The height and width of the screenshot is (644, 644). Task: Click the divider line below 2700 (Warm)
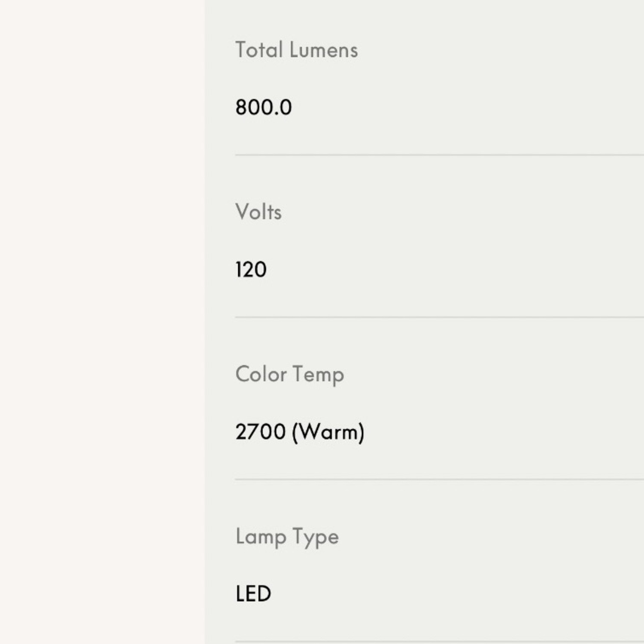point(440,479)
